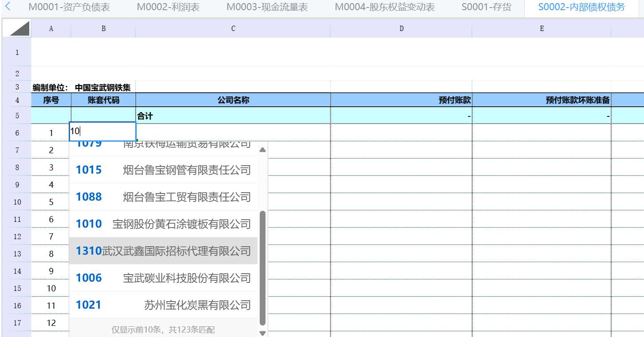Select 1021 苏州宝化炭黑有限公司 option
Image resolution: width=644 pixels, height=337 pixels.
(163, 305)
